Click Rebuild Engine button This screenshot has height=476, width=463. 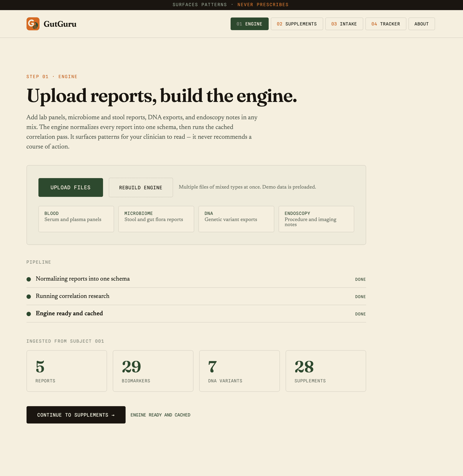[141, 187]
